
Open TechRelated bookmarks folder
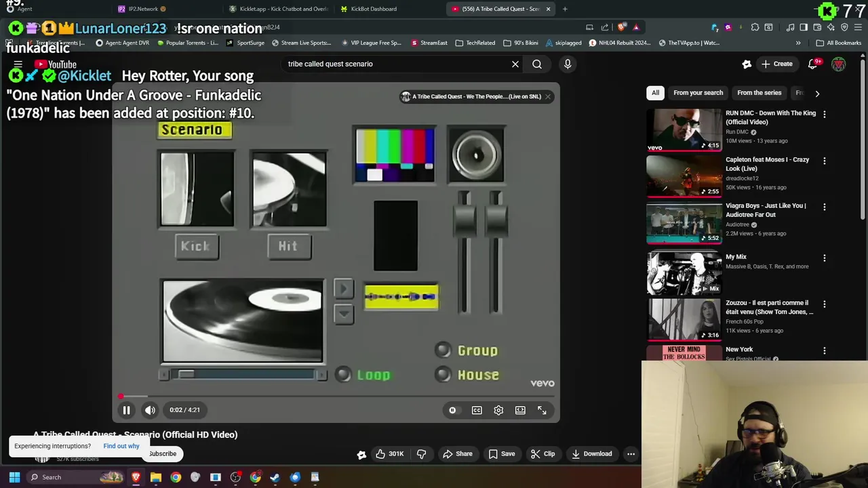[475, 43]
